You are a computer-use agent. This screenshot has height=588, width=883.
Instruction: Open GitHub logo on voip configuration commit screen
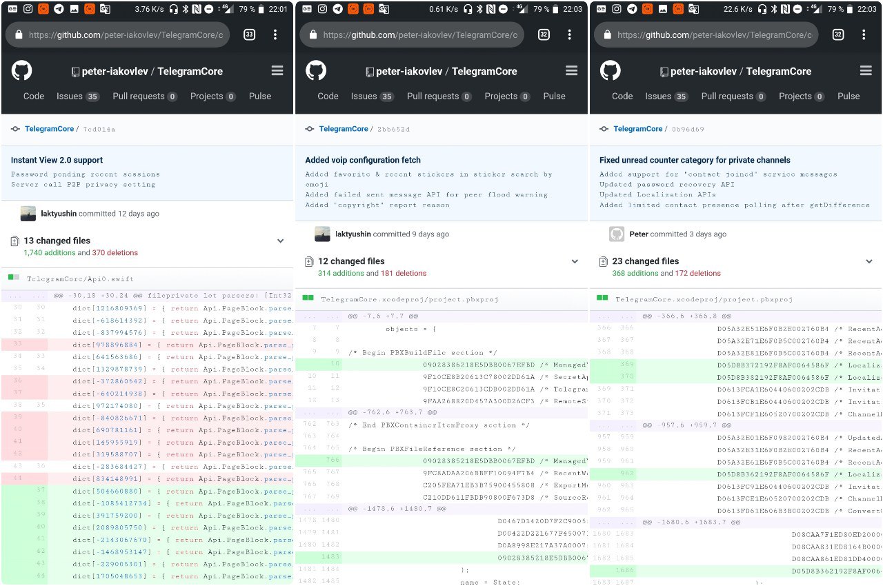click(316, 70)
